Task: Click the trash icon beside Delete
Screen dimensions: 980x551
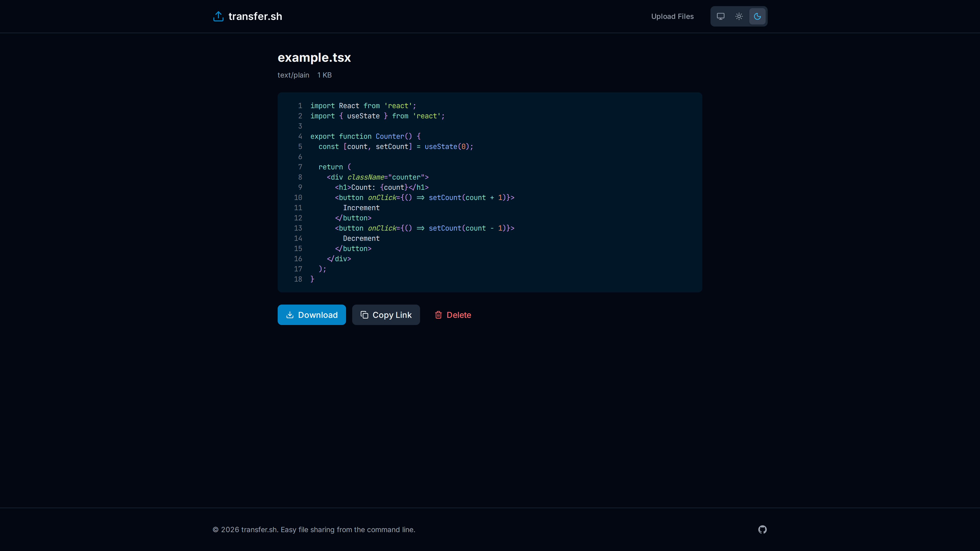Action: pos(438,315)
